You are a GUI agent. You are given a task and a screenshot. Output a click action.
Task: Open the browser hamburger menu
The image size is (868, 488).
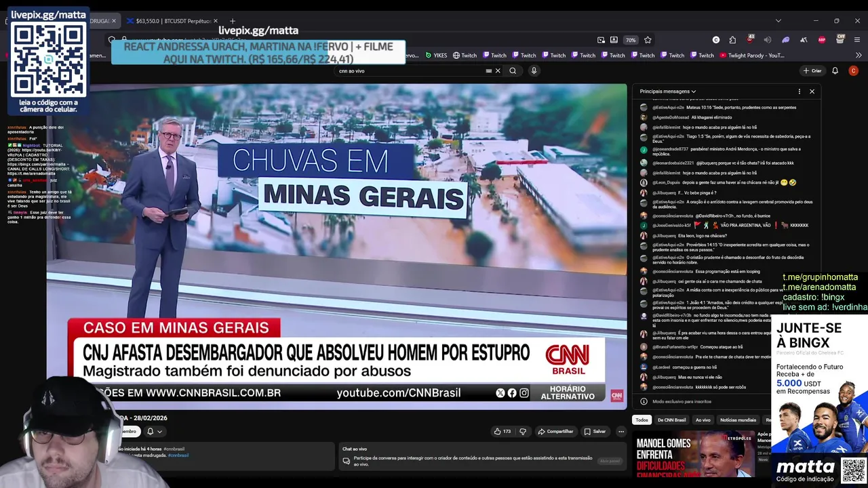[858, 40]
